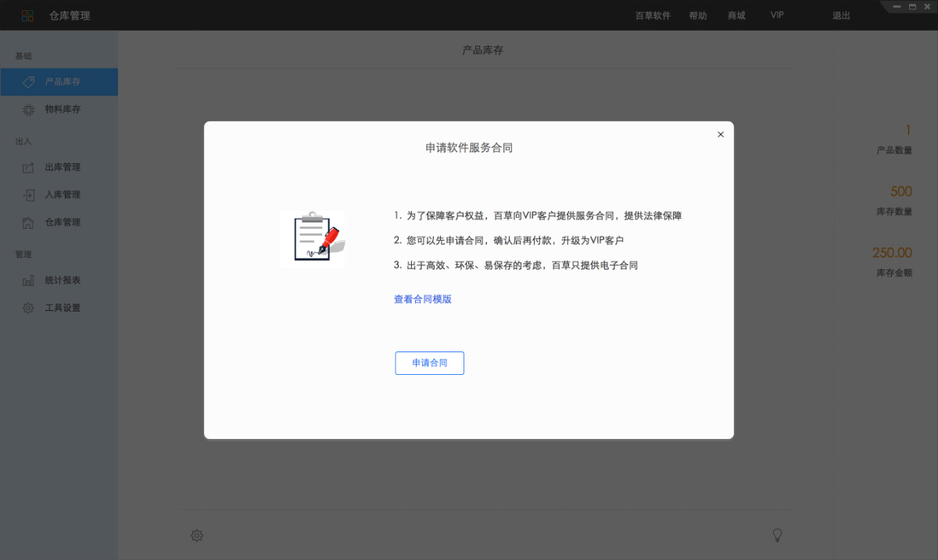This screenshot has height=560, width=938.
Task: Select 产品库存 in the sidebar
Action: [59, 82]
